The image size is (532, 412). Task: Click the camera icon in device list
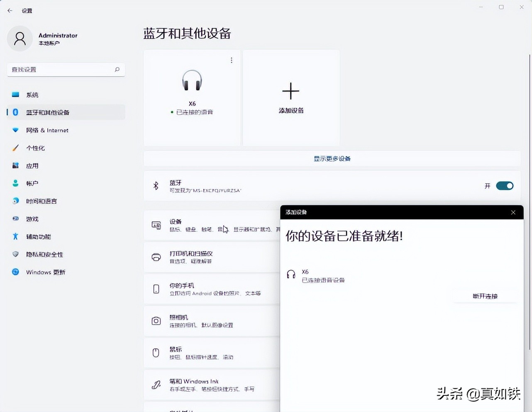(x=156, y=321)
